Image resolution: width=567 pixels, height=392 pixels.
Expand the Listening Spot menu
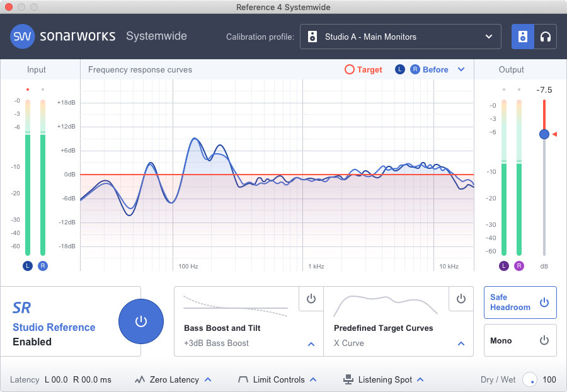(420, 379)
